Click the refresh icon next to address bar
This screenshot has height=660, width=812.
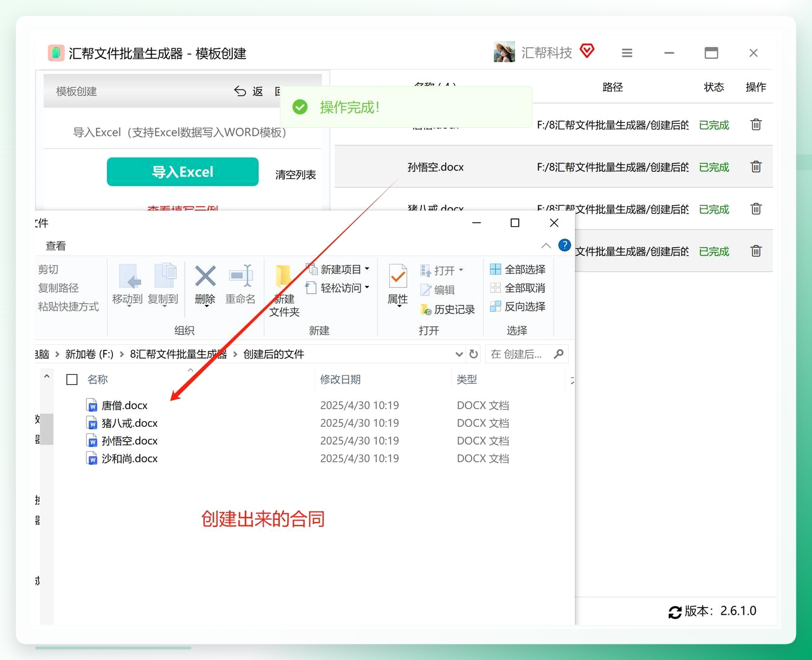473,354
